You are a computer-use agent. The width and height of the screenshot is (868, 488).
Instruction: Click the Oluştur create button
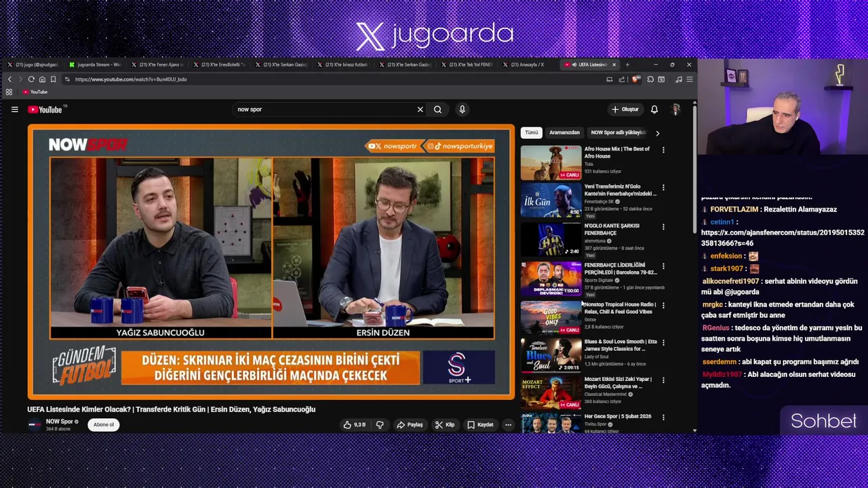(625, 109)
